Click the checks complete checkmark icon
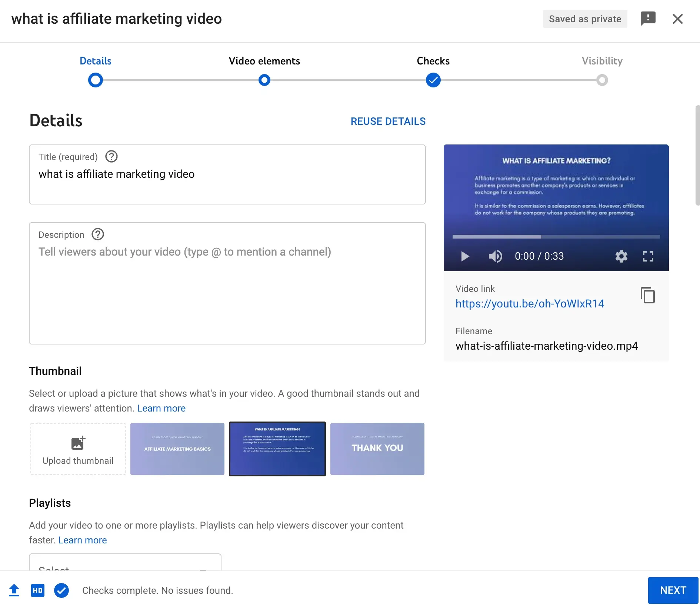 [61, 590]
